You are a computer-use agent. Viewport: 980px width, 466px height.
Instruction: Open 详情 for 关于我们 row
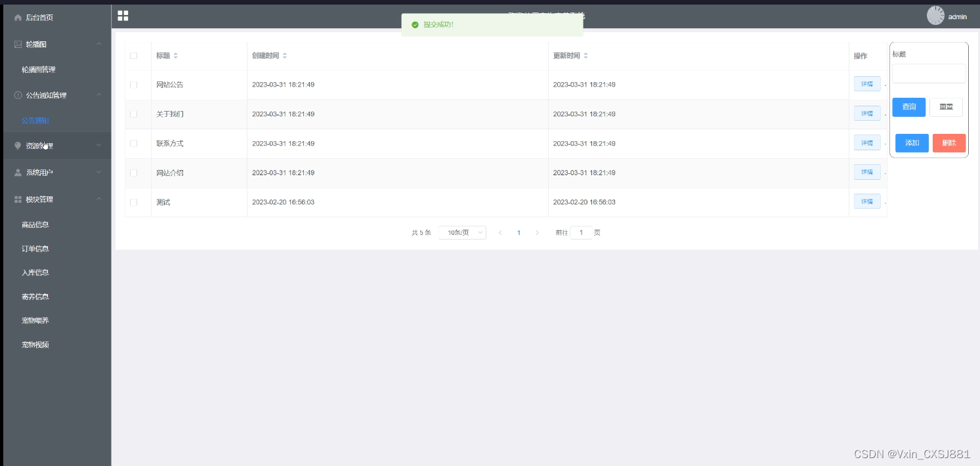click(867, 114)
